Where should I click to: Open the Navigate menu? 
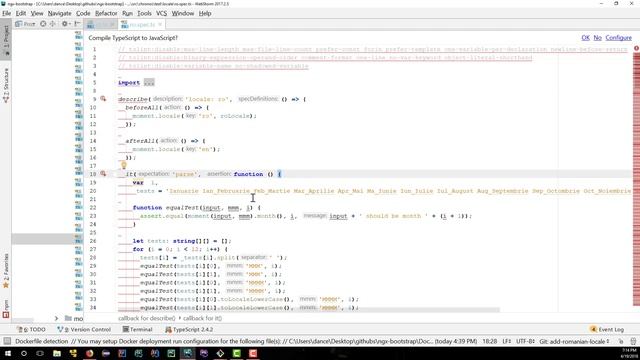pos(59,13)
